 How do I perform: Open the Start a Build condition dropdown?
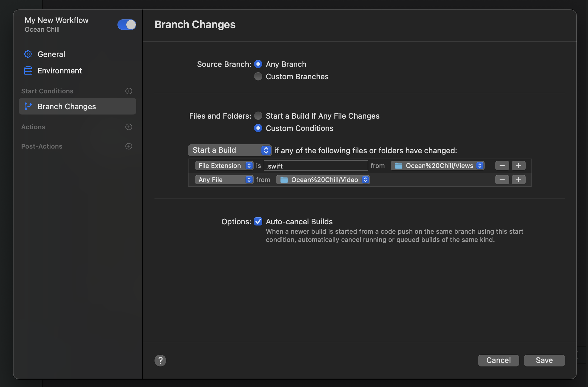[229, 150]
